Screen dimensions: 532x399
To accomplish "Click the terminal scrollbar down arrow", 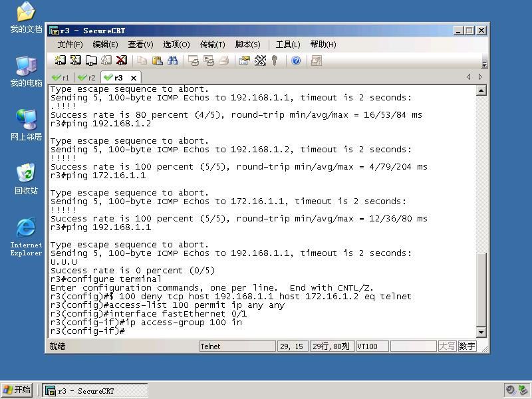I will (481, 332).
